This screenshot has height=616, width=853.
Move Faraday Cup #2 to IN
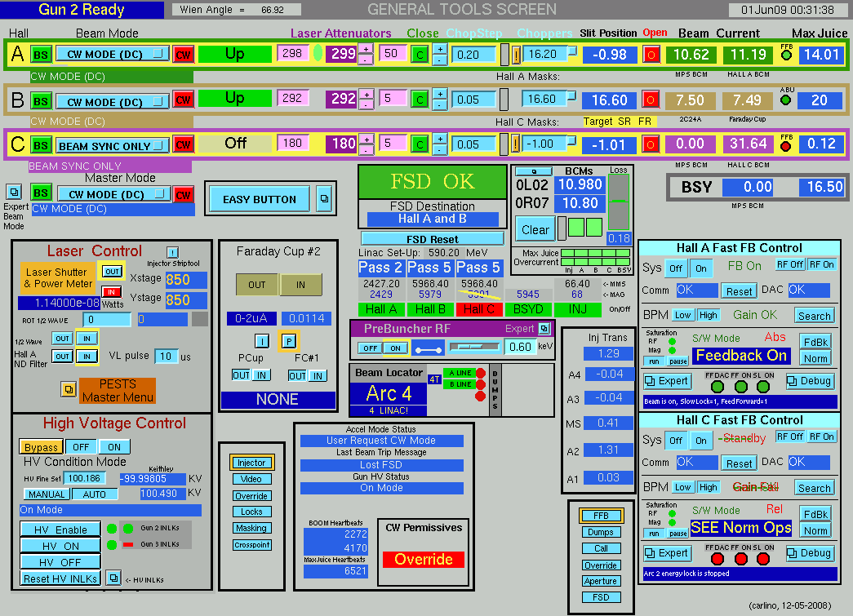301,285
